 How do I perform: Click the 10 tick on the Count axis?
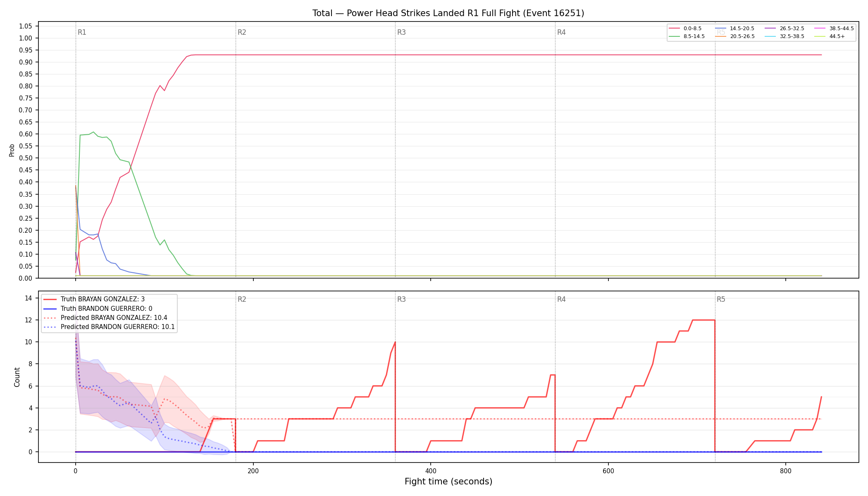click(29, 342)
